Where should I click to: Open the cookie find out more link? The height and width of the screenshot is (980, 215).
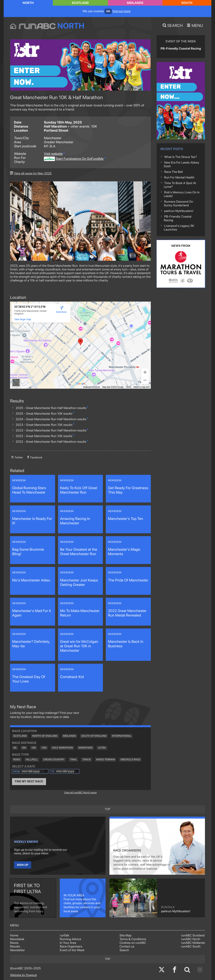click(121, 11)
